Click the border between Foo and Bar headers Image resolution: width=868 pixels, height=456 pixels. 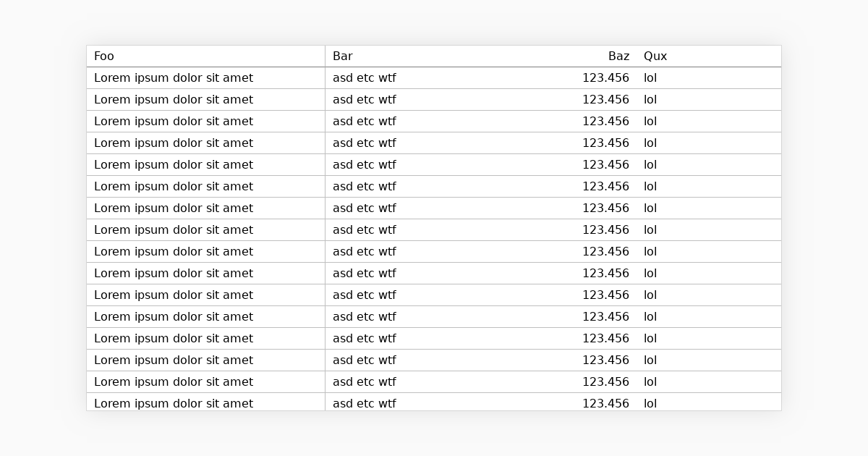(x=324, y=56)
